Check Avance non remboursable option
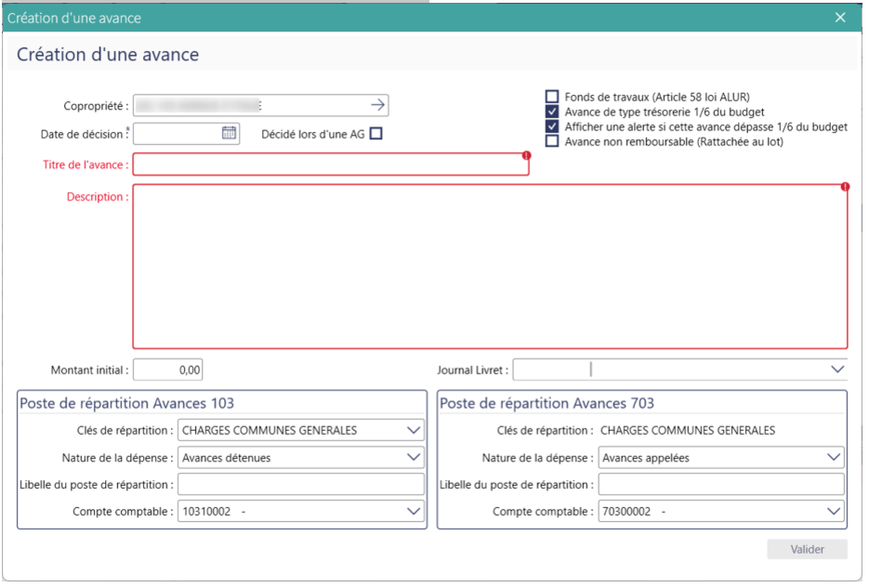 click(x=552, y=141)
